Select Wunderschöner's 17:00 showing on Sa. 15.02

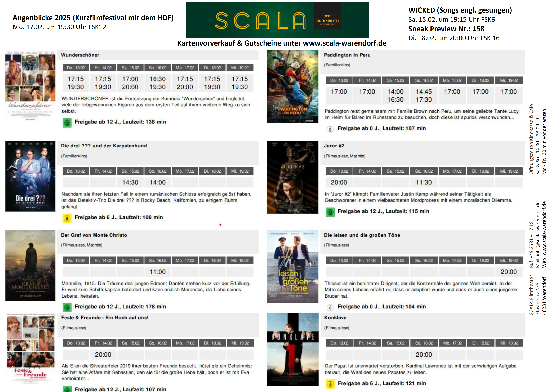pos(130,79)
